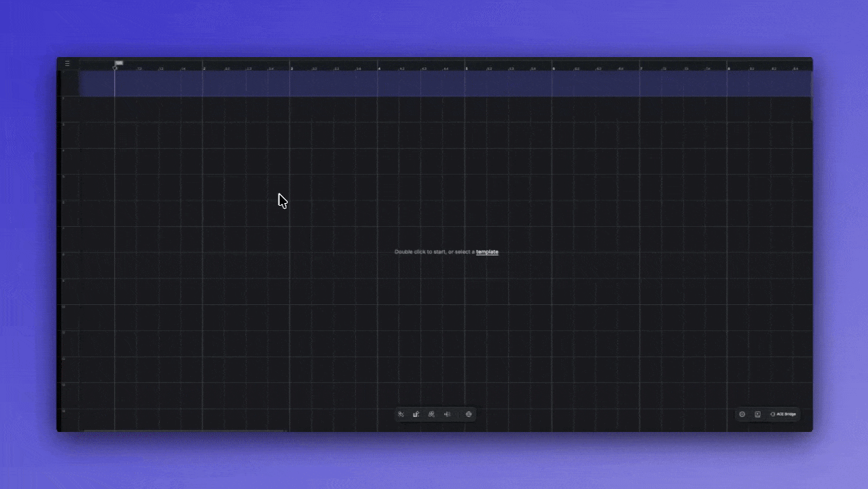Select the Eraser tool
868x489 pixels.
431,414
